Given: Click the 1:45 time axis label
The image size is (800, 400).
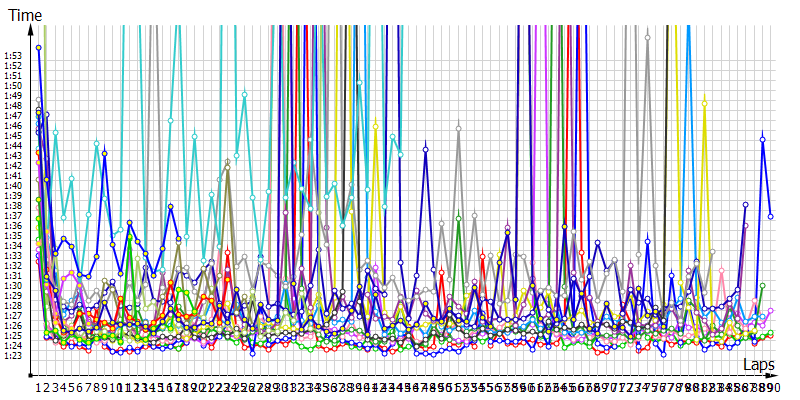Looking at the screenshot, I should tap(14, 136).
